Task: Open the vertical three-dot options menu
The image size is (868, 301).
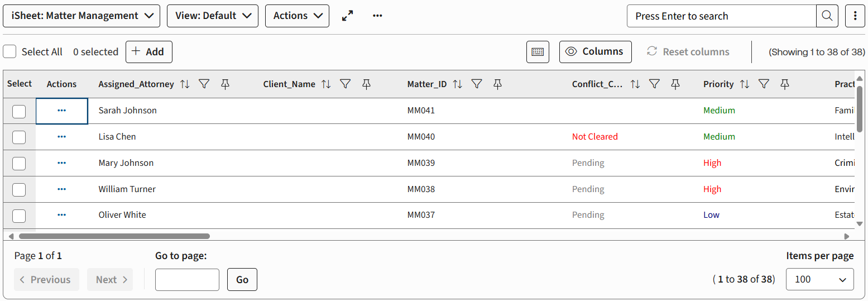Action: [855, 16]
